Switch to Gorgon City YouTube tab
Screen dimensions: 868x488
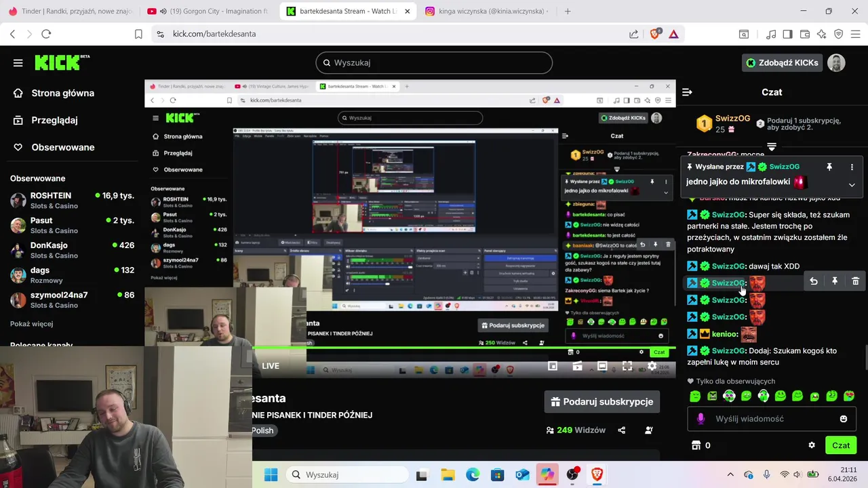click(209, 11)
